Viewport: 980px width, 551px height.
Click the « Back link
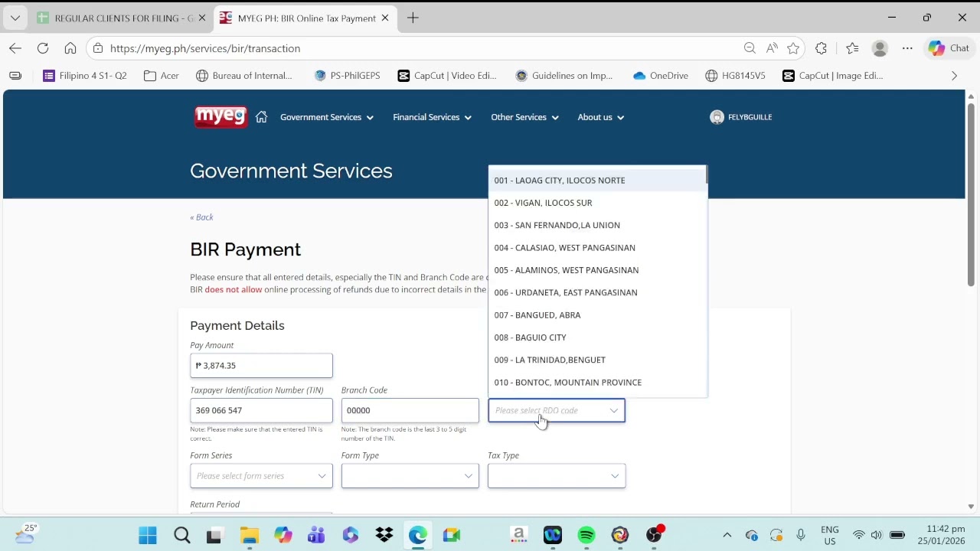(201, 217)
